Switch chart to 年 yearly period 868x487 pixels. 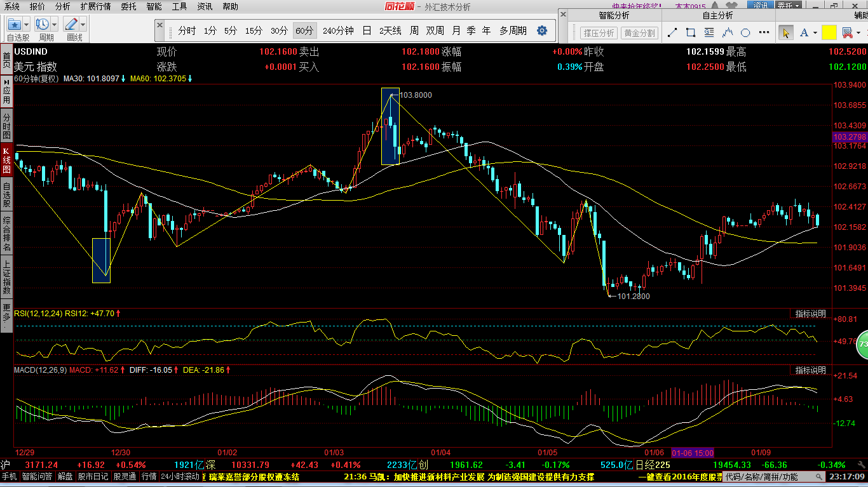pyautogui.click(x=486, y=30)
